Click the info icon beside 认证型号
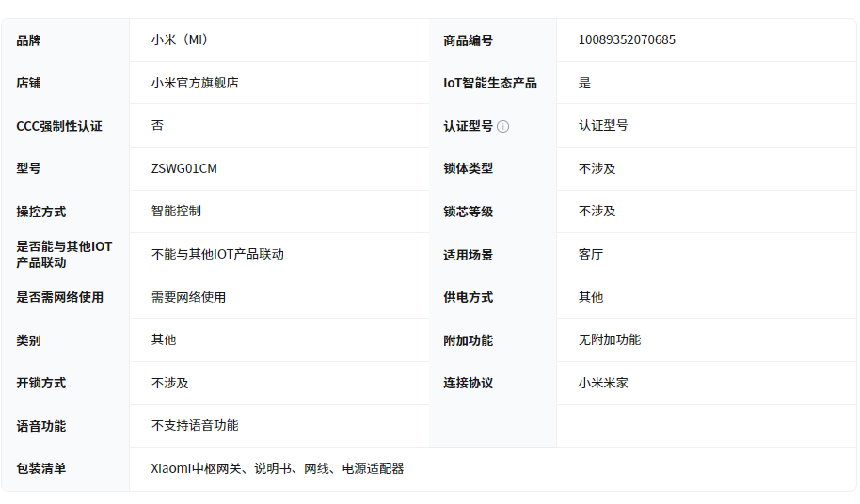Viewport: 860px width, 504px height. pyautogui.click(x=503, y=127)
